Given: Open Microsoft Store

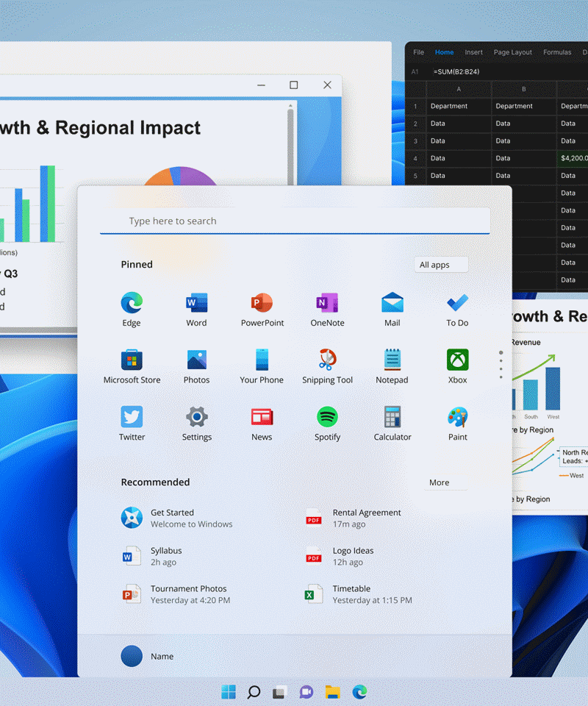Looking at the screenshot, I should tap(132, 366).
